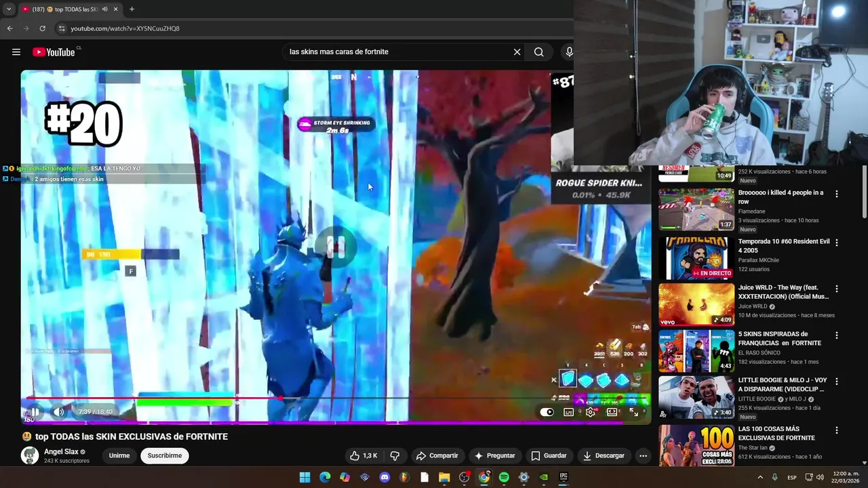Enter fullscreen in the video player

pos(633,412)
